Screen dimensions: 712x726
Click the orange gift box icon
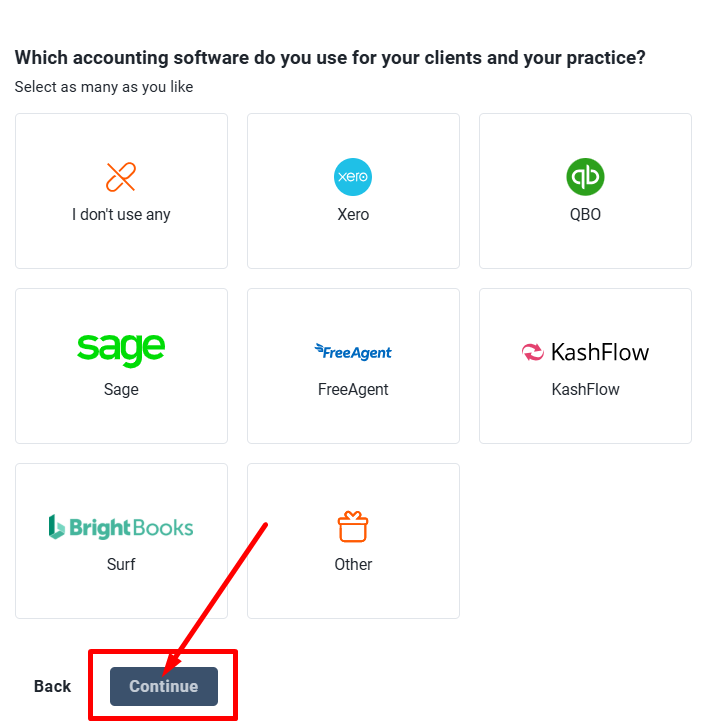(x=353, y=526)
